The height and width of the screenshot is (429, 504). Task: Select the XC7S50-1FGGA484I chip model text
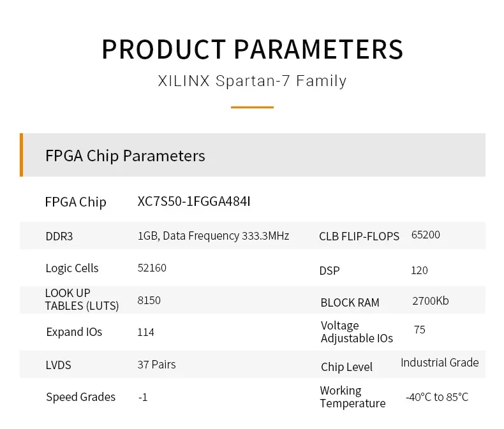coord(194,201)
